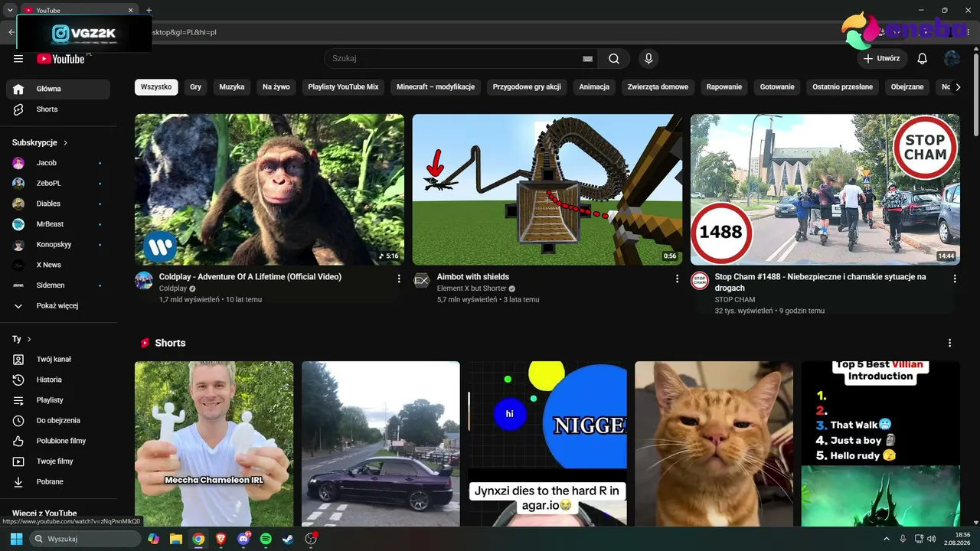Viewport: 980px width, 551px height.
Task: Open the Konopskyy subscription channel
Action: coord(58,245)
